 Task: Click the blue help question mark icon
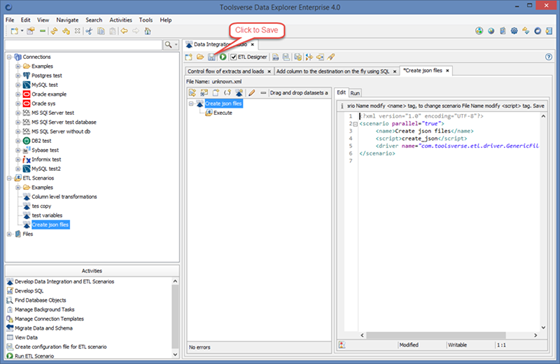click(x=549, y=57)
